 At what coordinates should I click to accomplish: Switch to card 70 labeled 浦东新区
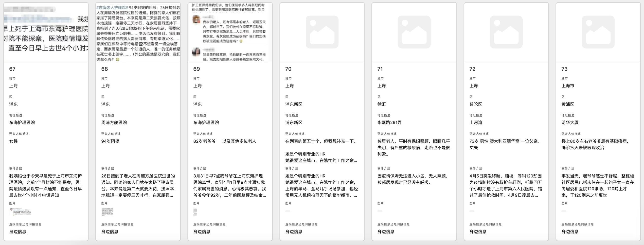293,104
